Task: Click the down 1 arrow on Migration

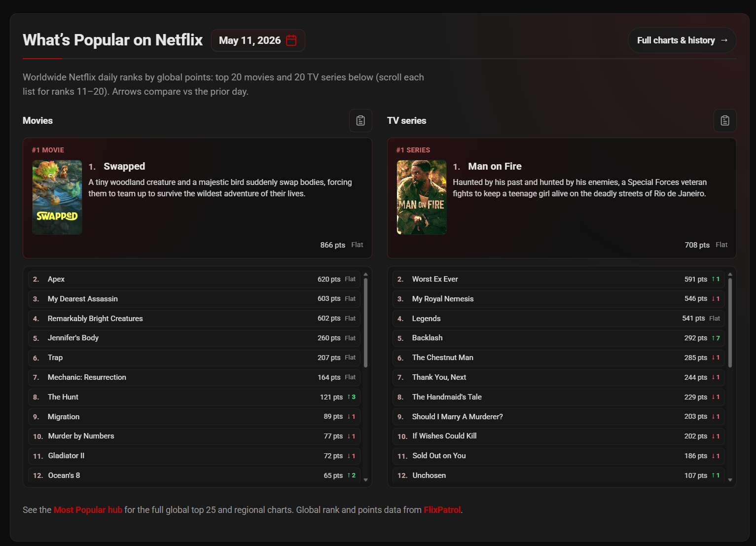Action: click(351, 417)
